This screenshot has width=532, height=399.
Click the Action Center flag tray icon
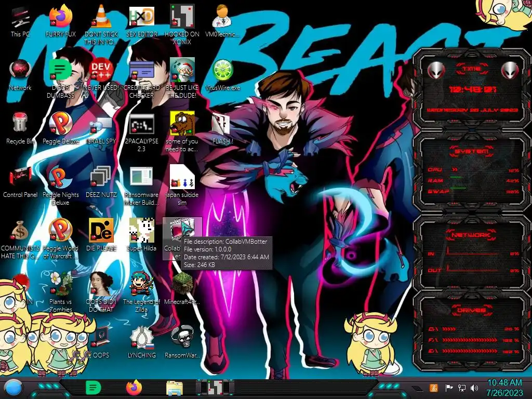coord(449,388)
